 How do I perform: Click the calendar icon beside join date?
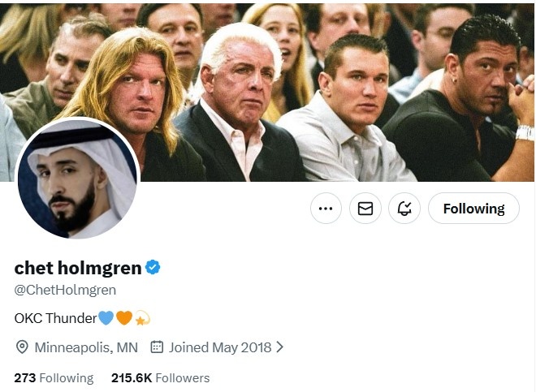click(158, 347)
